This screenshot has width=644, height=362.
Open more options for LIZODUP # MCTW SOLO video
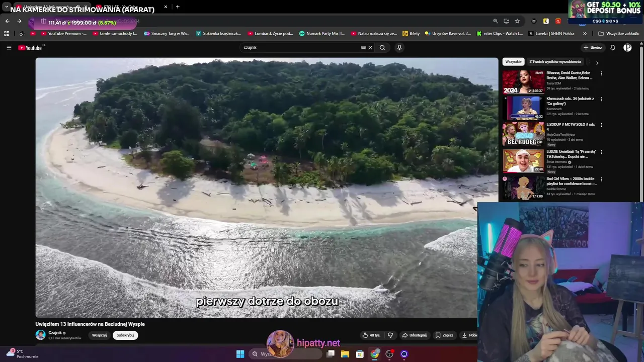[601, 125]
